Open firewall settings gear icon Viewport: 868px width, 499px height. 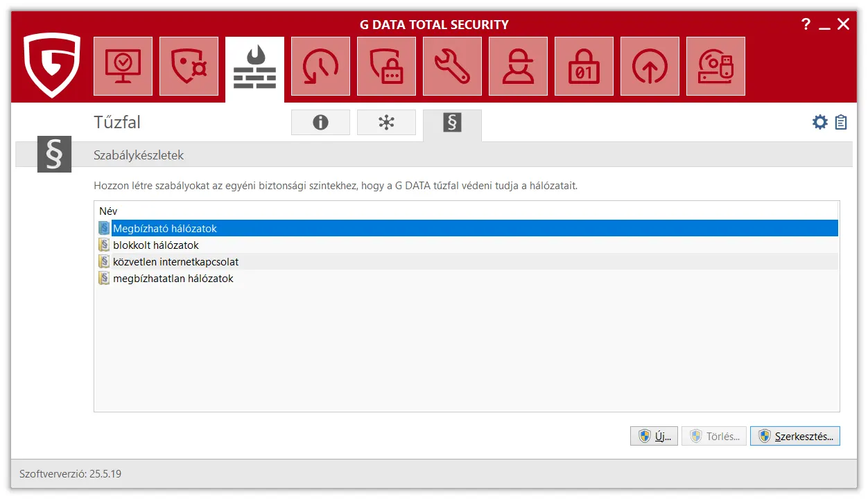(820, 123)
